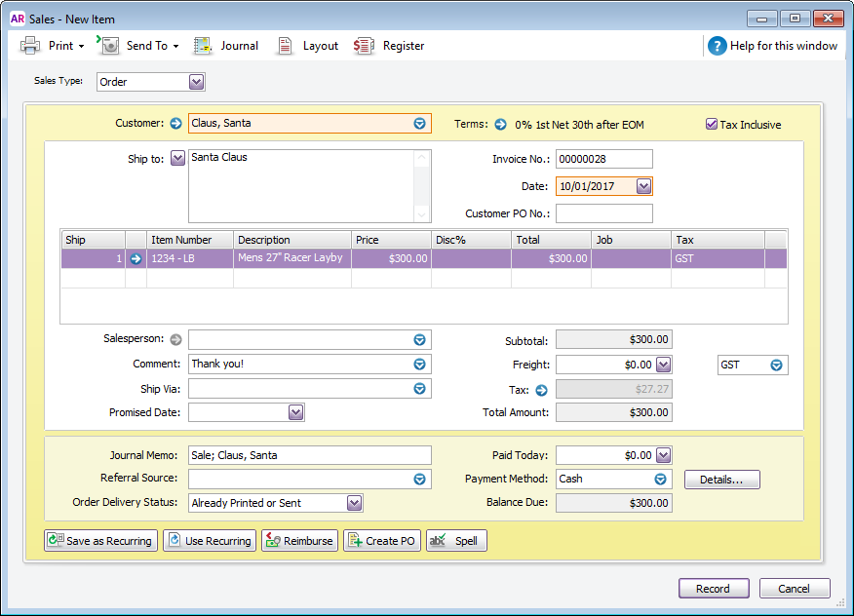Click Save as Recurring button
854x616 pixels.
(100, 541)
